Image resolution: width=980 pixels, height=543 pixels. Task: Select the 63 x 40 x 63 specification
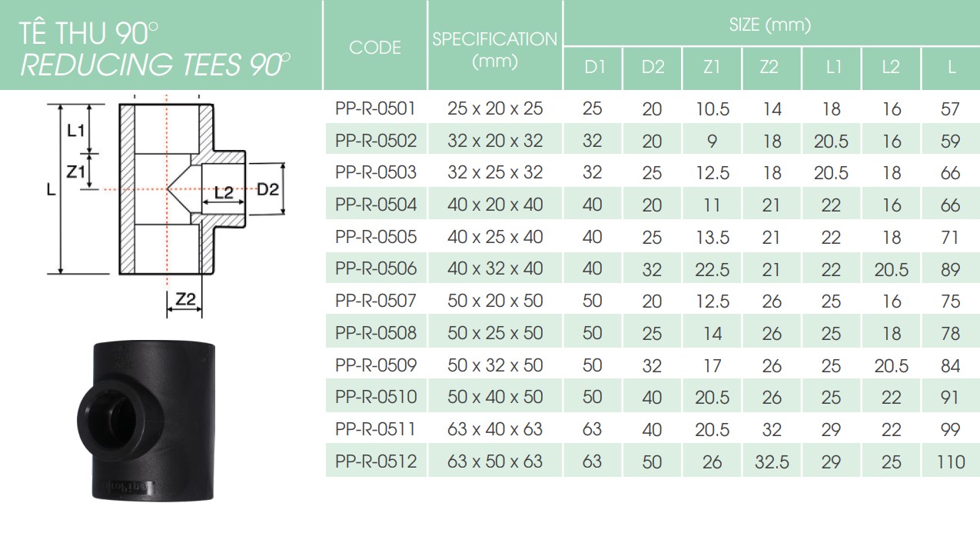tap(495, 429)
